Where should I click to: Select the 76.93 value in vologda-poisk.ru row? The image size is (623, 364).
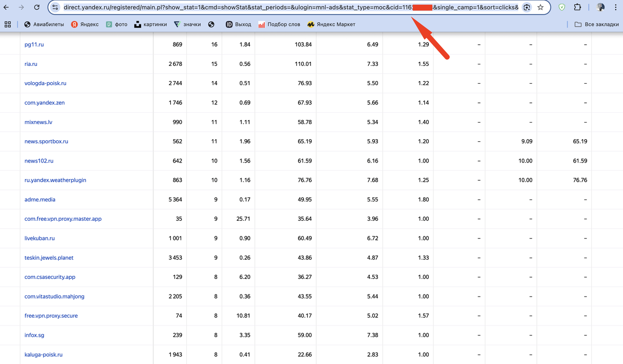point(305,83)
